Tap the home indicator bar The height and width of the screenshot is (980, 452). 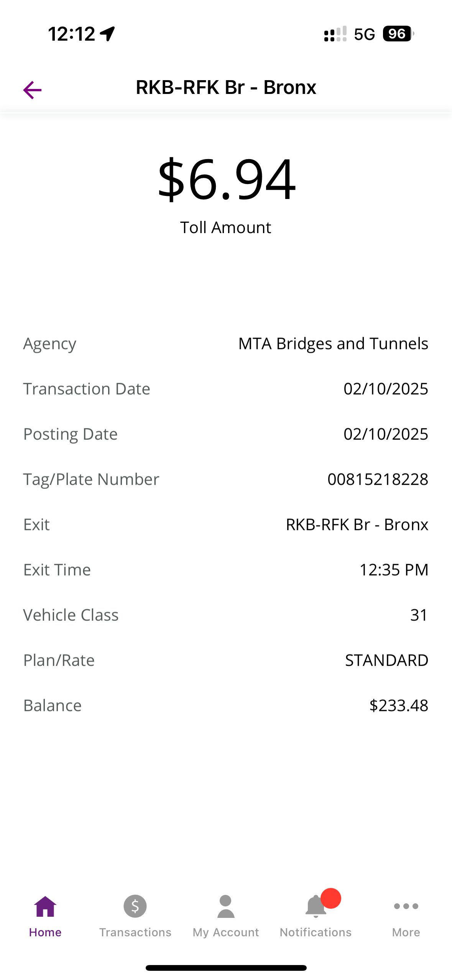coord(226,968)
